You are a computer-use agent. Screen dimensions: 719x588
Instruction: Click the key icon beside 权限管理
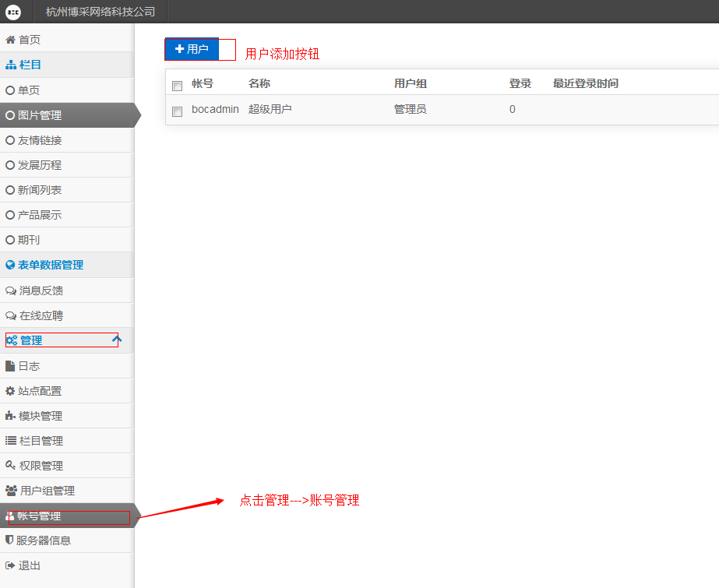pyautogui.click(x=10, y=466)
